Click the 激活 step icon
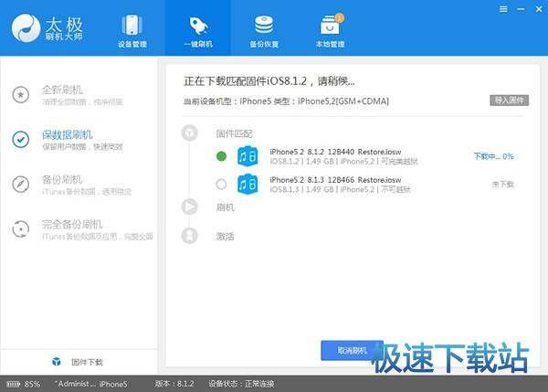Viewport: 548px width, 392px height. click(x=189, y=236)
